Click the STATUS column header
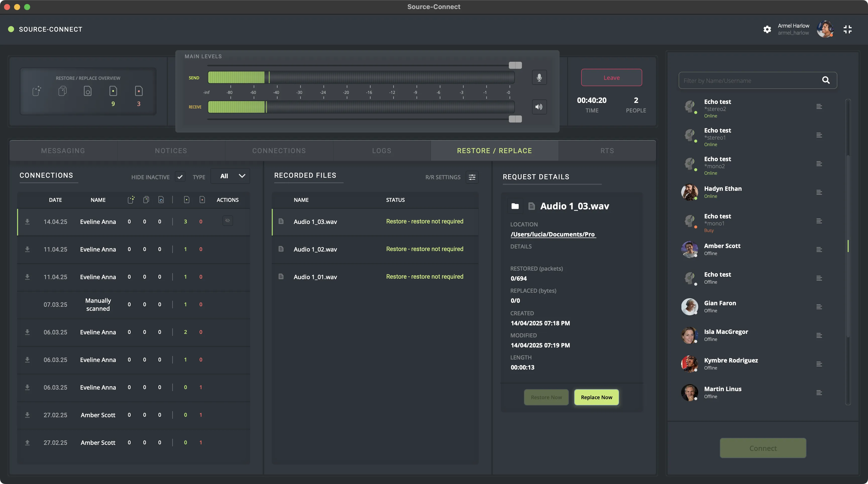Screen dimensions: 868x484 click(395, 200)
